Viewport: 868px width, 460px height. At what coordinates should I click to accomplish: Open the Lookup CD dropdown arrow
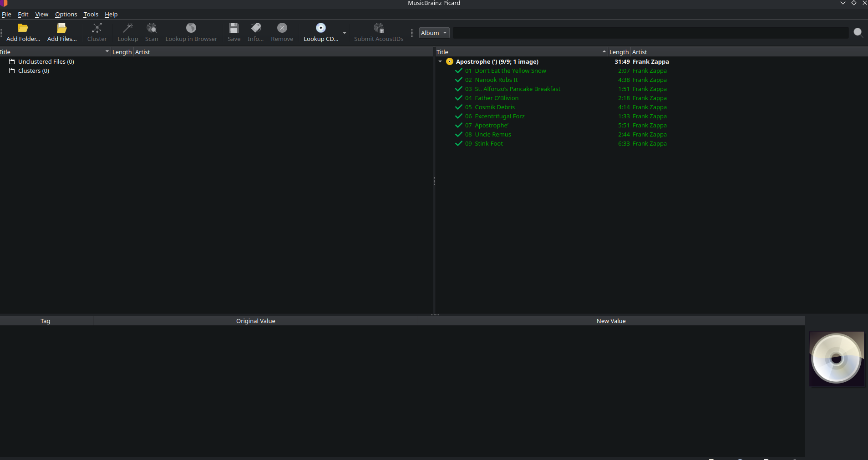tap(345, 33)
